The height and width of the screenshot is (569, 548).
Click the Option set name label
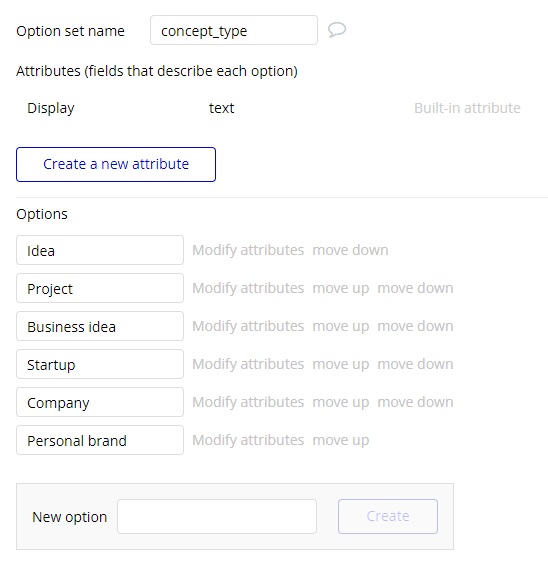pos(70,31)
